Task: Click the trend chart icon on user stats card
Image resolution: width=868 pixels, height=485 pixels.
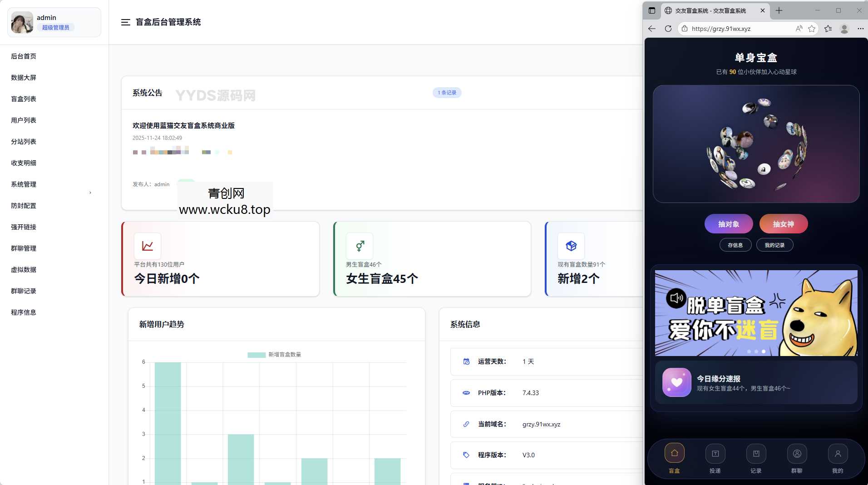Action: [x=148, y=246]
